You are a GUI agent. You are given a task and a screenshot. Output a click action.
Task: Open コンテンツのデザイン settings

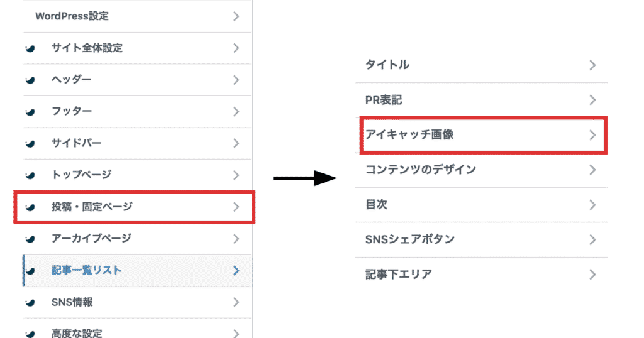pyautogui.click(x=421, y=170)
